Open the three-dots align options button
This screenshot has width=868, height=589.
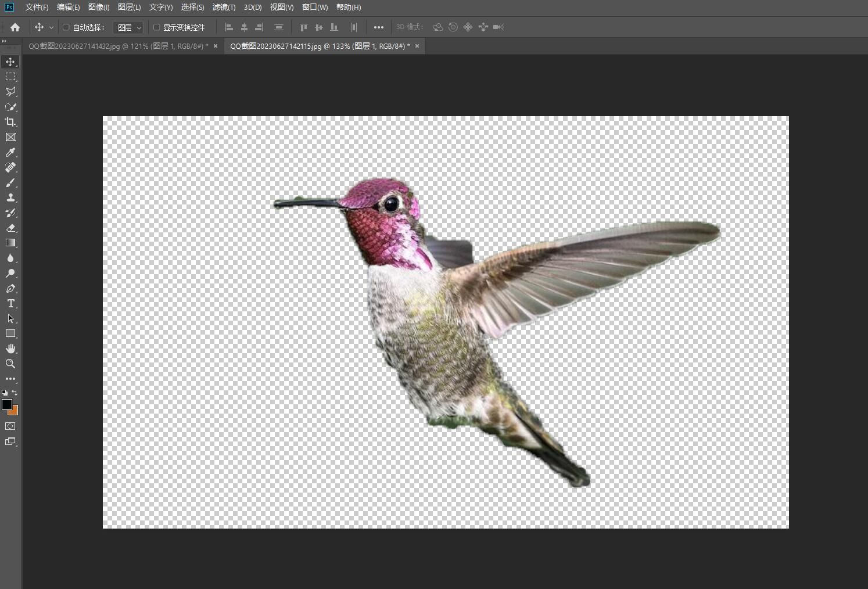(x=379, y=27)
